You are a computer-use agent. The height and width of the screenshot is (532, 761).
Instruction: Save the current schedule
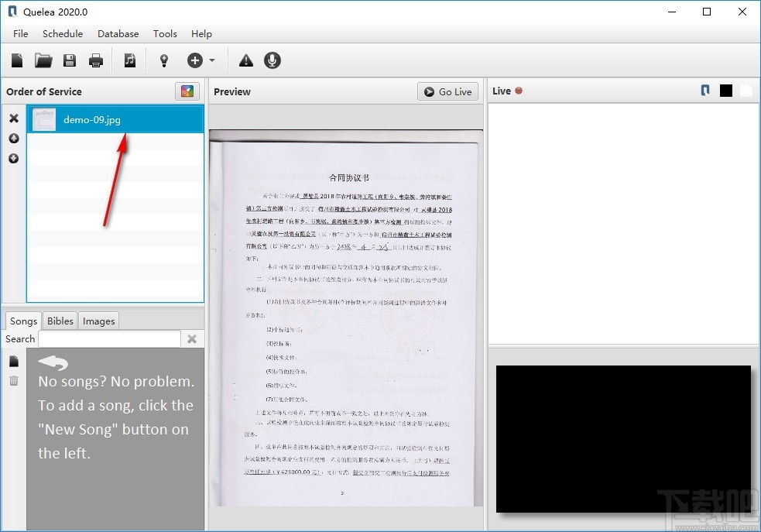tap(69, 60)
